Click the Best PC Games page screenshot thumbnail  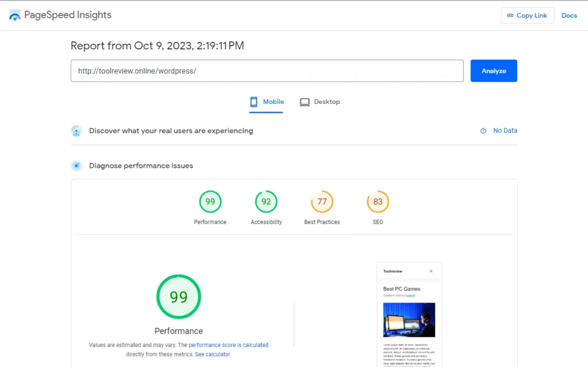(409, 315)
